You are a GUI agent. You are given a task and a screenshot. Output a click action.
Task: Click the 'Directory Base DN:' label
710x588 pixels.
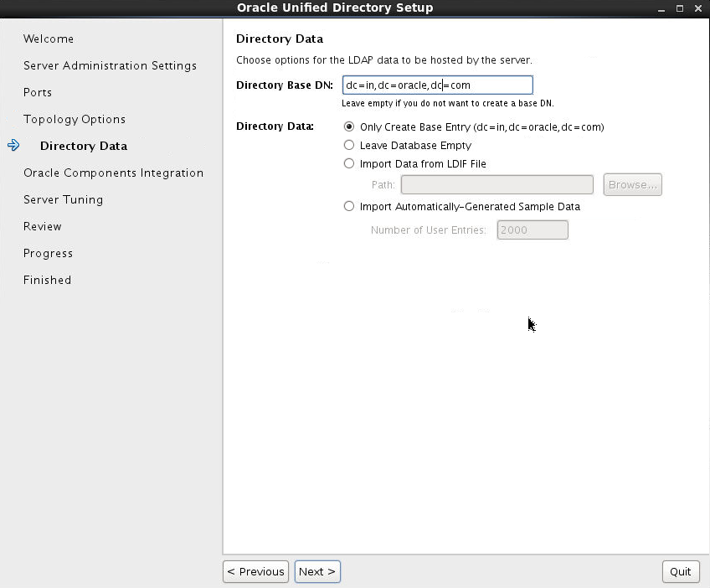coord(285,85)
